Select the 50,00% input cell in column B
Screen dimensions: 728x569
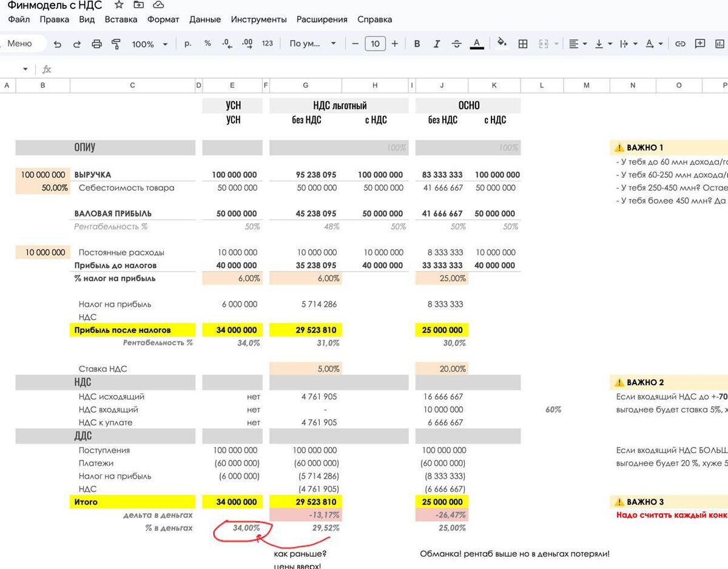tap(42, 187)
